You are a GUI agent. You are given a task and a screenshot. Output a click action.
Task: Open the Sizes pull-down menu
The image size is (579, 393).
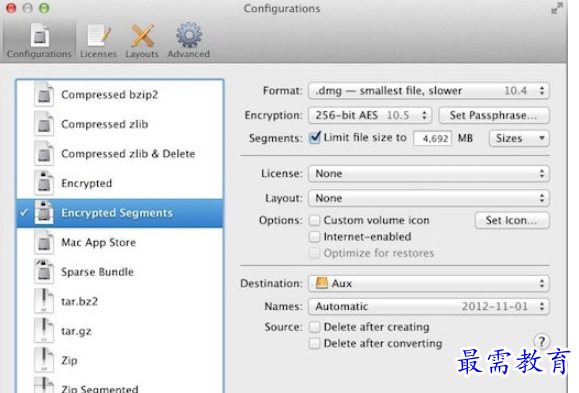[x=519, y=138]
